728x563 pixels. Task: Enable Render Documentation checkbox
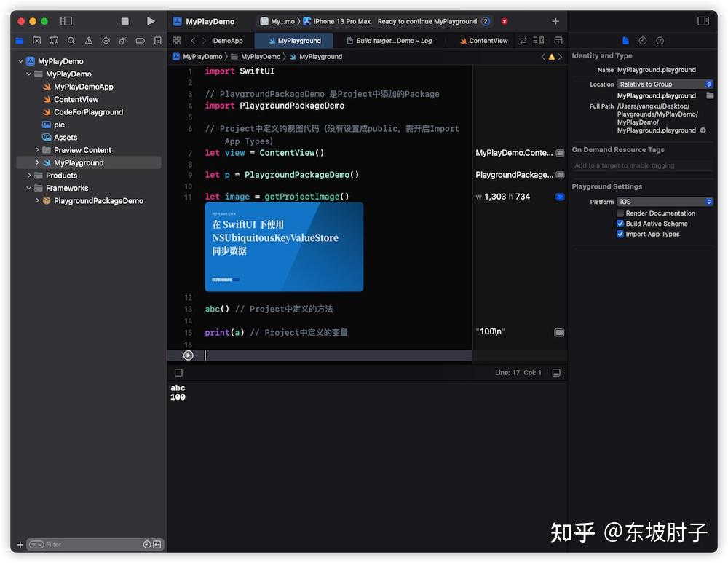coord(620,213)
